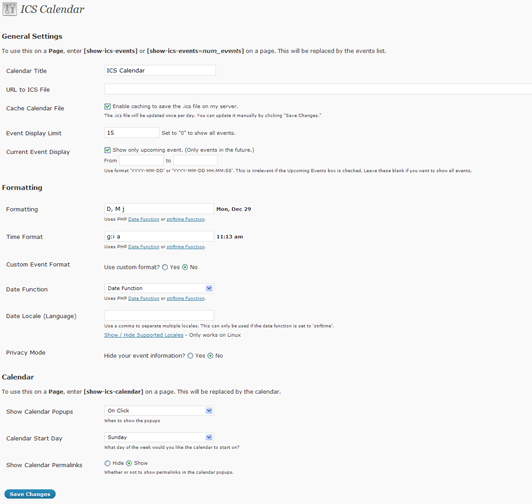This screenshot has height=504, width=532.
Task: Choose Yes to hide event information
Action: click(190, 356)
